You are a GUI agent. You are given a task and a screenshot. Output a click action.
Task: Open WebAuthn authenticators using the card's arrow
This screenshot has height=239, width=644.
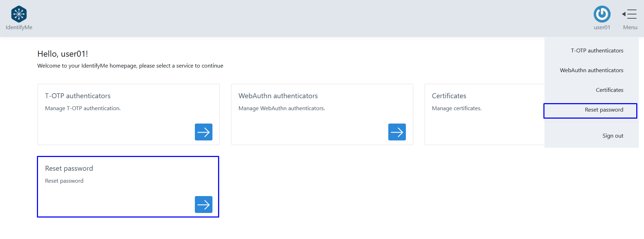(x=397, y=132)
